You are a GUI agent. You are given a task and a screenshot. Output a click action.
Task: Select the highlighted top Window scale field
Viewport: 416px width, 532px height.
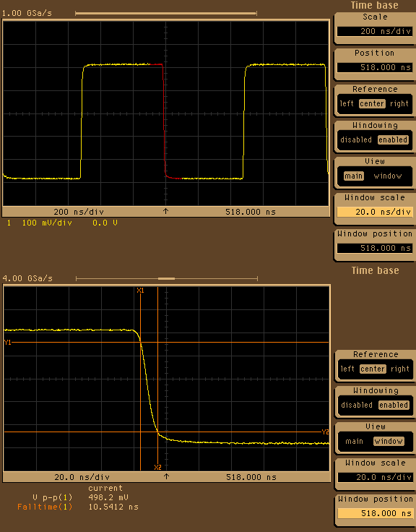[x=375, y=212]
